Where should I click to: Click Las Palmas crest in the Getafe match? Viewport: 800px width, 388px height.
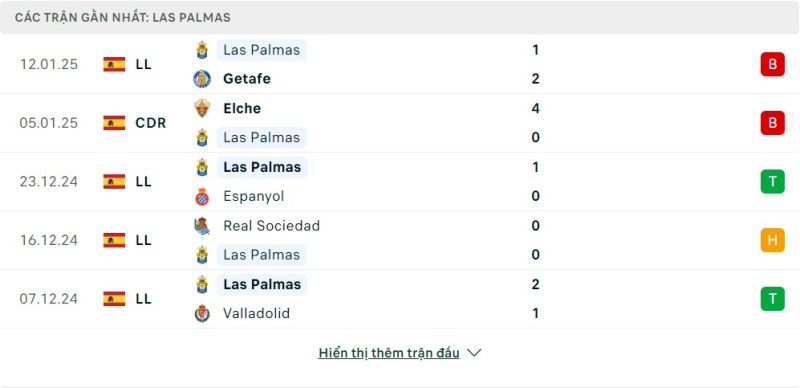[202, 50]
